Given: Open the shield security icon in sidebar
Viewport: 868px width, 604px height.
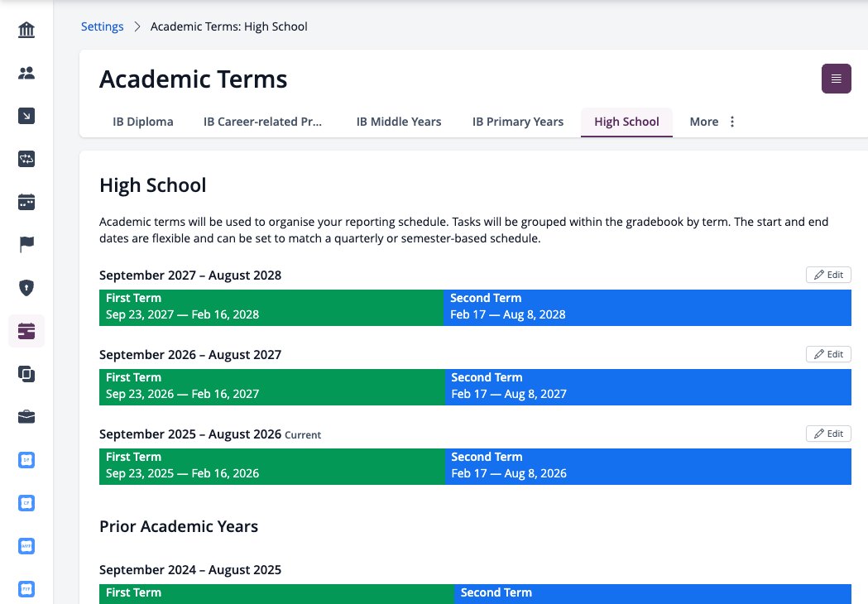Looking at the screenshot, I should [26, 288].
